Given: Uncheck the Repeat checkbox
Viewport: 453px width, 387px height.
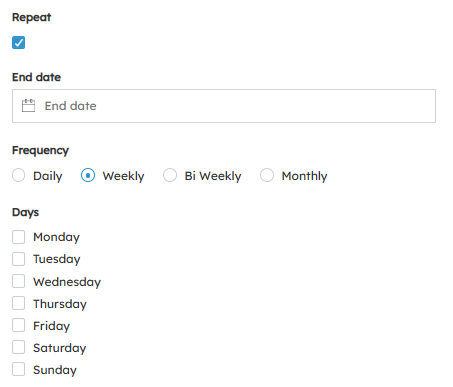Looking at the screenshot, I should point(18,43).
